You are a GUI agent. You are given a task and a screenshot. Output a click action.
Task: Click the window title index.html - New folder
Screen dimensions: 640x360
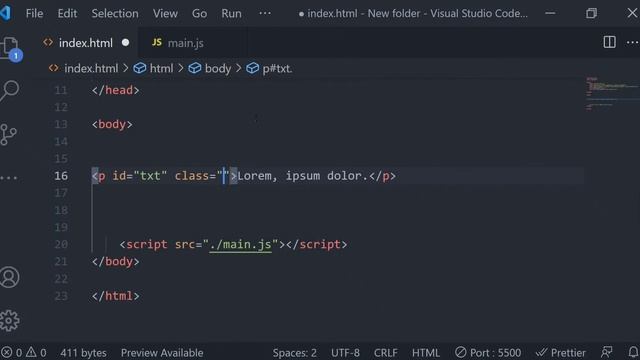point(413,13)
